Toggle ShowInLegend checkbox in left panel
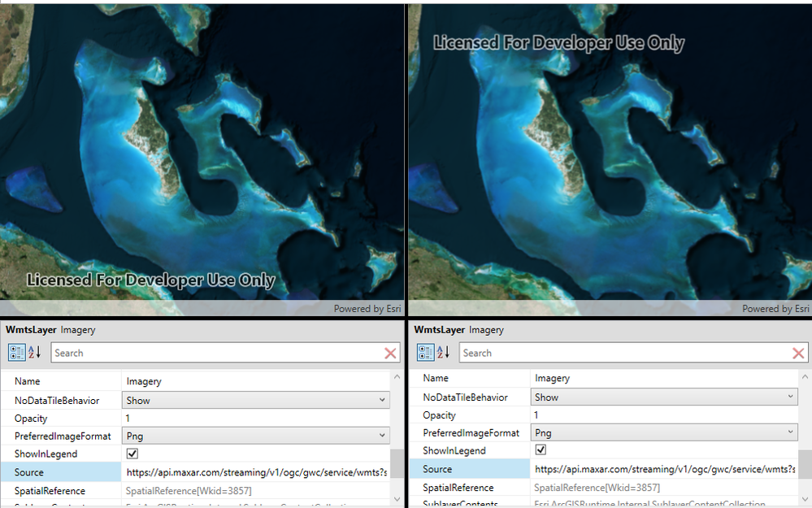This screenshot has height=508, width=812. pyautogui.click(x=132, y=454)
